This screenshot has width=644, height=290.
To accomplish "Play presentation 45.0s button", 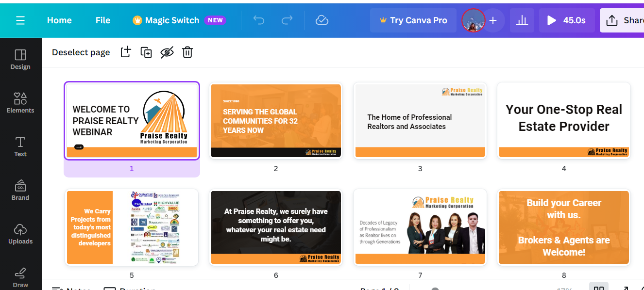I will [567, 20].
